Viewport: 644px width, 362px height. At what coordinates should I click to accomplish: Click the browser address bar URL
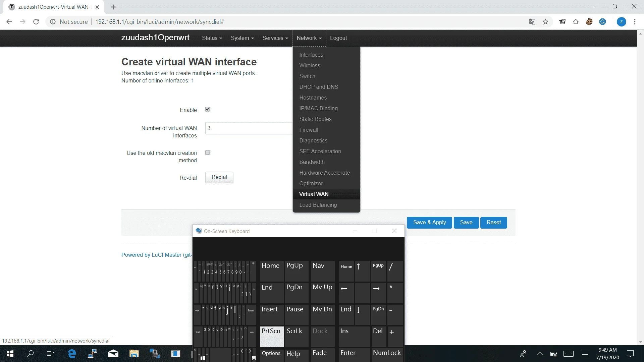(x=160, y=22)
